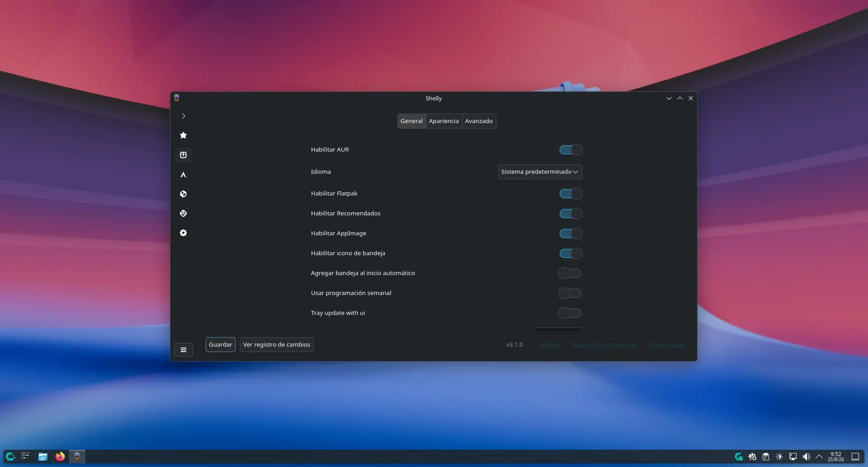Maximize the Shelly window
868x467 pixels.
click(680, 98)
